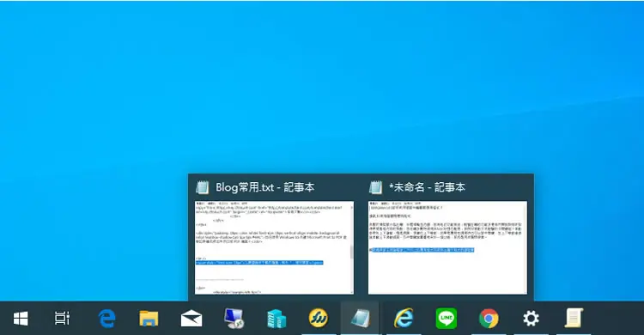
Task: Launch Microsoft Edge from the taskbar
Action: (x=106, y=318)
